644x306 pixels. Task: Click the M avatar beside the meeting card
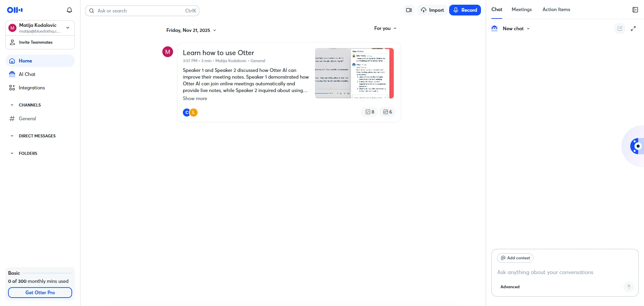(x=168, y=52)
